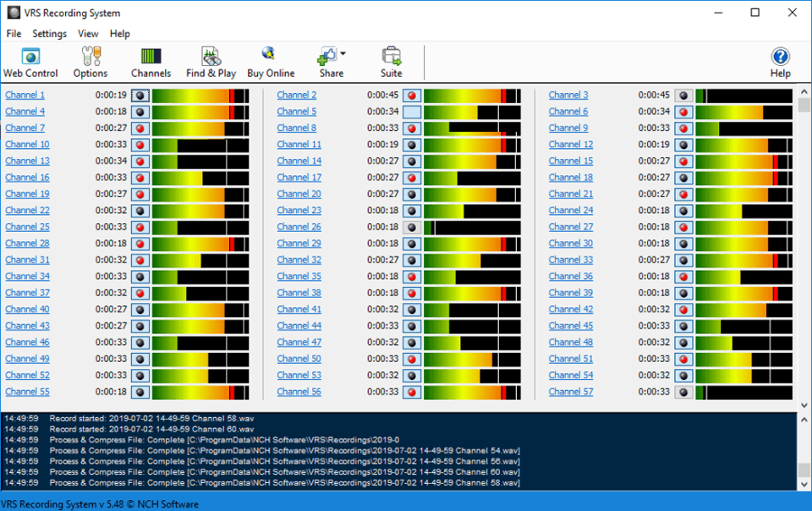
Task: Open the Settings menu
Action: 49,34
